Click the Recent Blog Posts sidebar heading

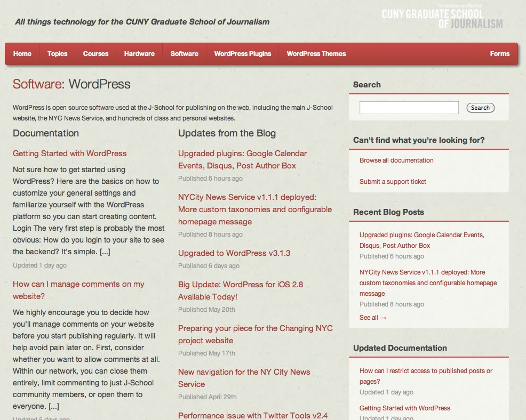click(x=388, y=212)
